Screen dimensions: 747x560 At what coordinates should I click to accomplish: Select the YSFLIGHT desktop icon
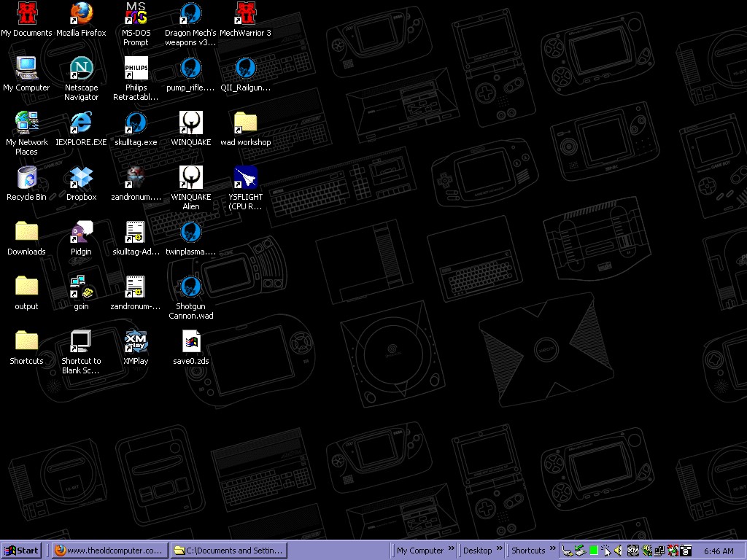click(245, 178)
